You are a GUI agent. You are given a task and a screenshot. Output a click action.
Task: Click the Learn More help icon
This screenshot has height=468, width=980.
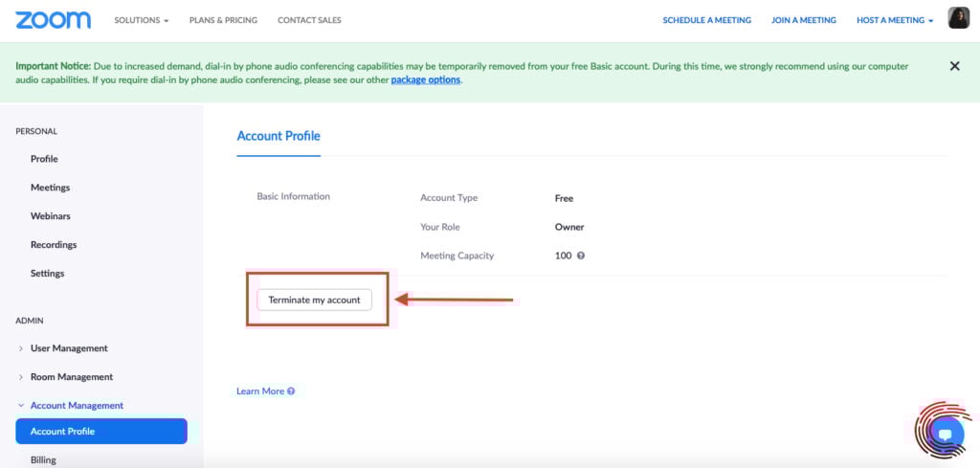point(291,391)
